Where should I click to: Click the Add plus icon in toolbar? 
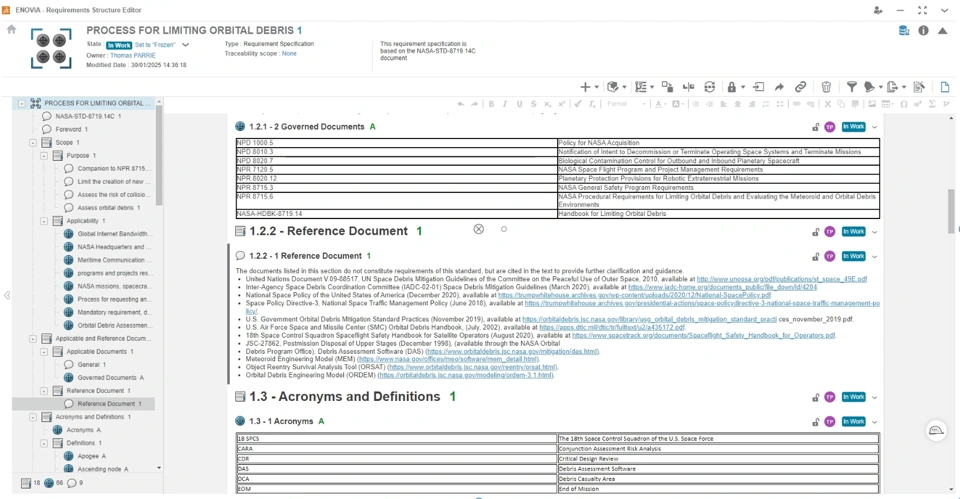[x=585, y=87]
